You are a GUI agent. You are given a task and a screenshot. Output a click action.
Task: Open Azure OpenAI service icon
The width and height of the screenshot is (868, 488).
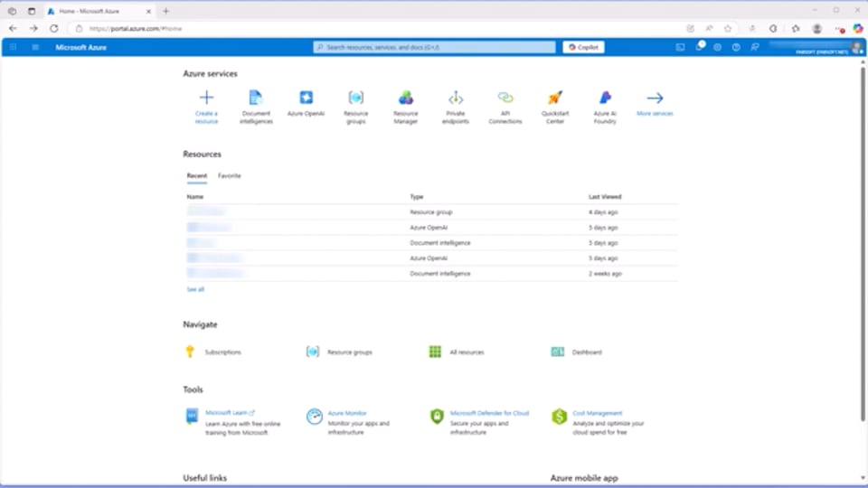point(306,98)
